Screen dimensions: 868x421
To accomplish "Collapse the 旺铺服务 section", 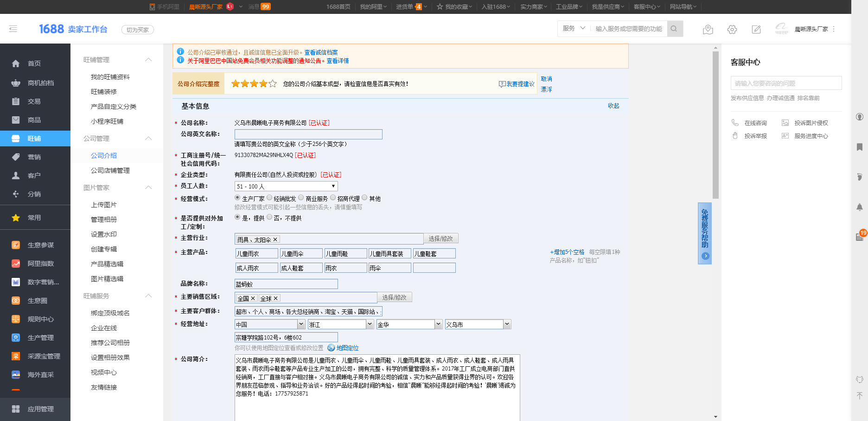I will click(148, 296).
